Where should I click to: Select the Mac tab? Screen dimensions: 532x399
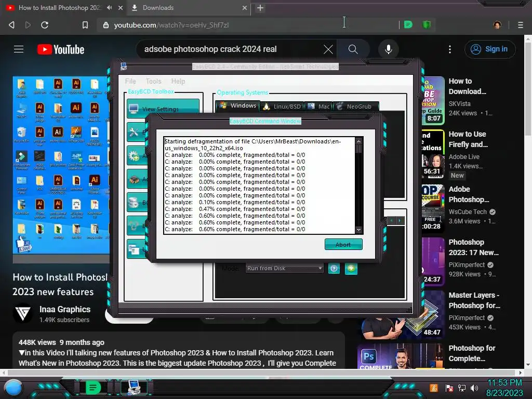pos(318,107)
